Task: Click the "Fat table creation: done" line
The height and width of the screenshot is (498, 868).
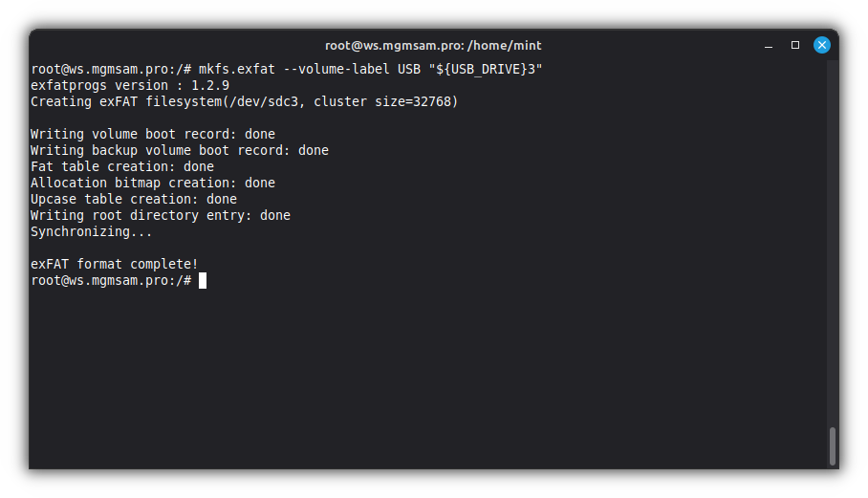Action: (122, 166)
